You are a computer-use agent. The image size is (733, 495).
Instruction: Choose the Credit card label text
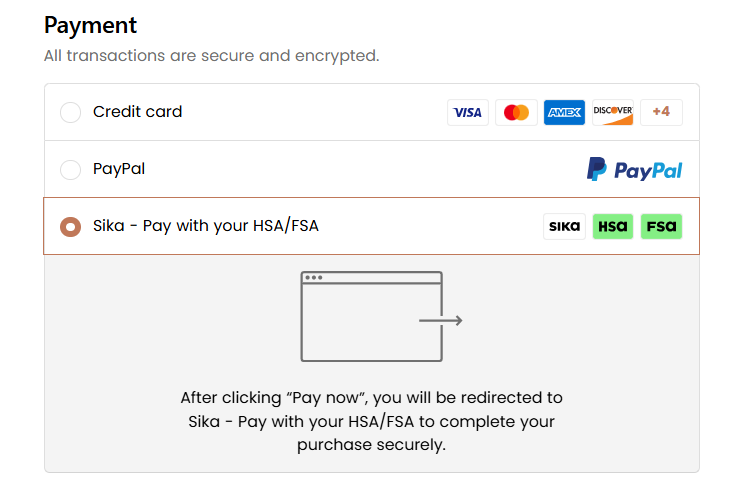coord(137,112)
